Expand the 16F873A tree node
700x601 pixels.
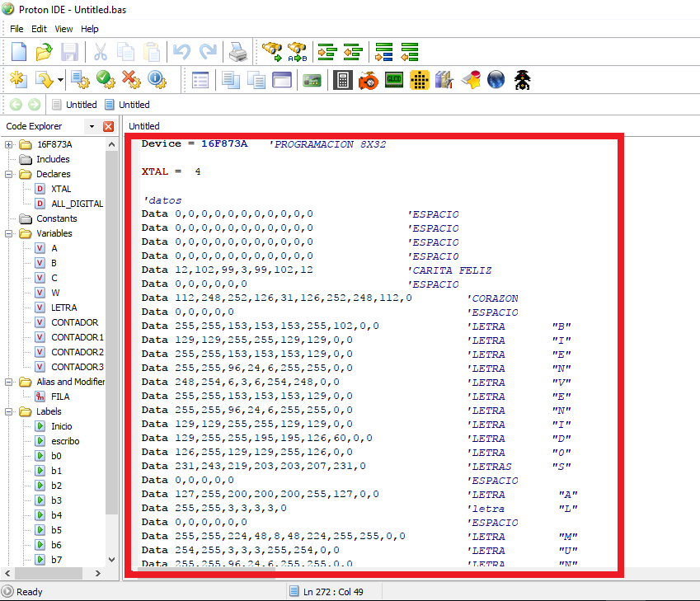tap(7, 144)
